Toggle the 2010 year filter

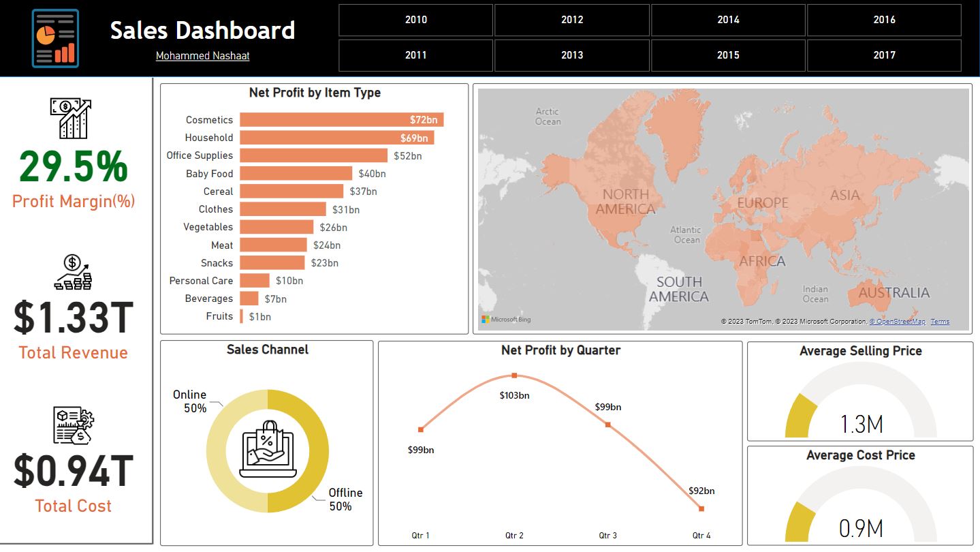pyautogui.click(x=415, y=20)
